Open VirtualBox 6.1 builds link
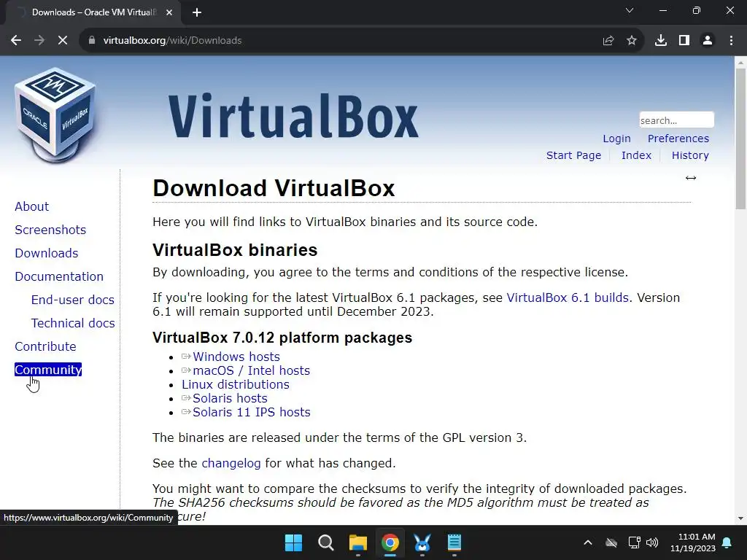 coord(568,297)
